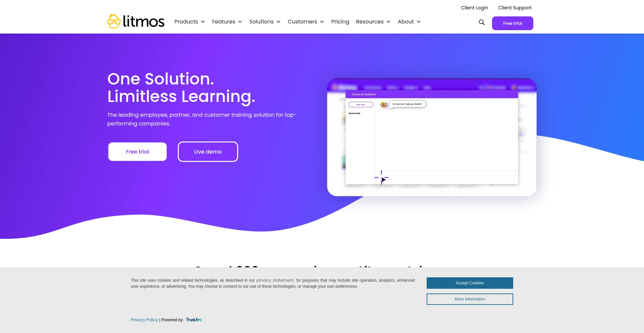Click the Litmos mascot avatar in the chat
The image size is (644, 333).
tap(383, 104)
